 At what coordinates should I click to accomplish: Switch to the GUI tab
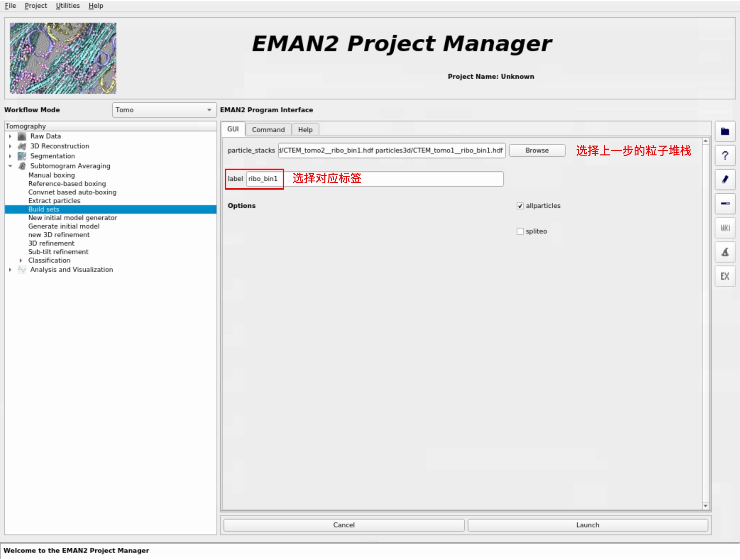[x=233, y=129]
